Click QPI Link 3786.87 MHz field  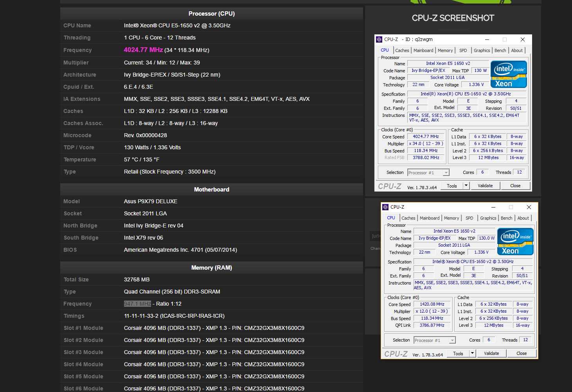tap(432, 325)
